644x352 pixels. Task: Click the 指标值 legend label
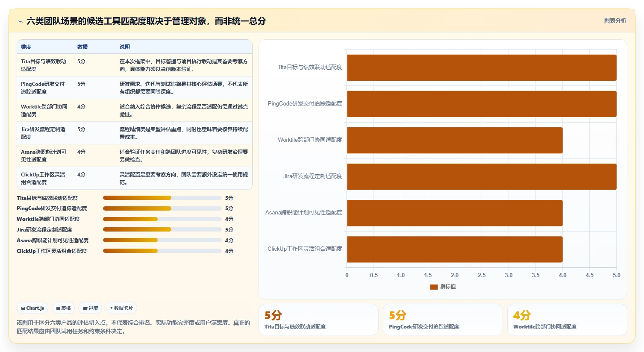click(448, 287)
